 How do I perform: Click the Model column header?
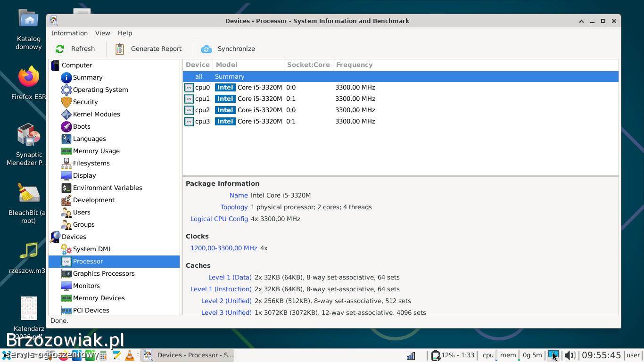(x=226, y=65)
